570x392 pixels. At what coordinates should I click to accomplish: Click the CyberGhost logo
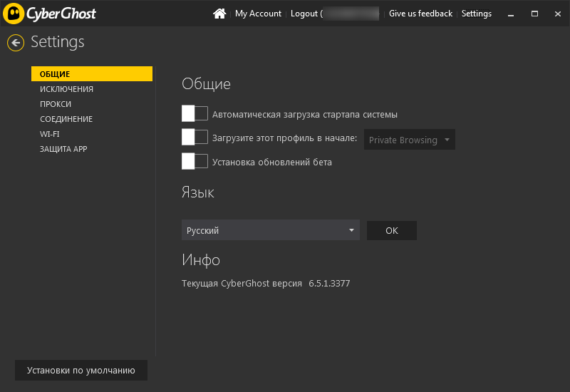(50, 14)
